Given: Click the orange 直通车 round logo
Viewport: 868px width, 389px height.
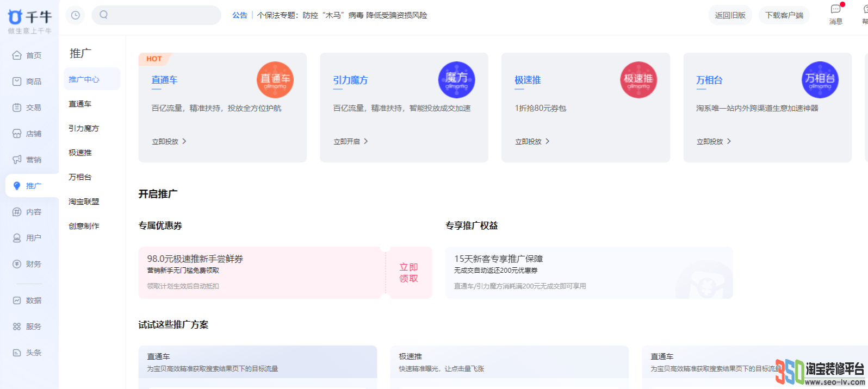Looking at the screenshot, I should click(x=275, y=80).
